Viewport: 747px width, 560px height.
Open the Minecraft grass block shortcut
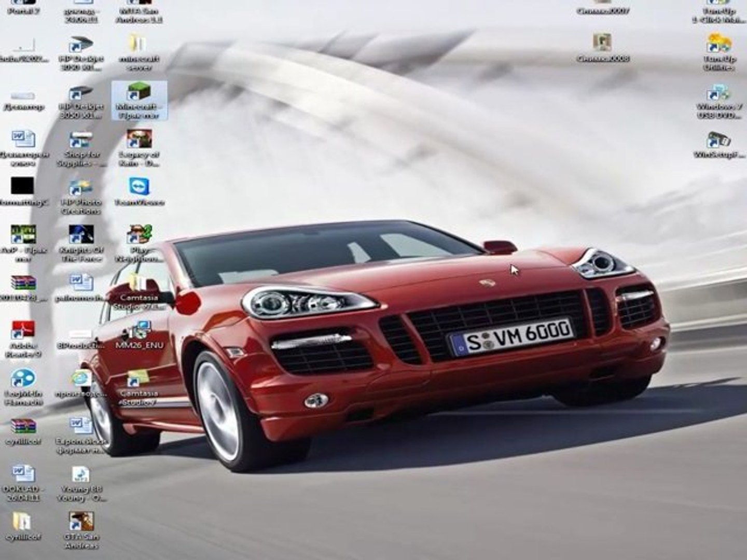coord(139,101)
